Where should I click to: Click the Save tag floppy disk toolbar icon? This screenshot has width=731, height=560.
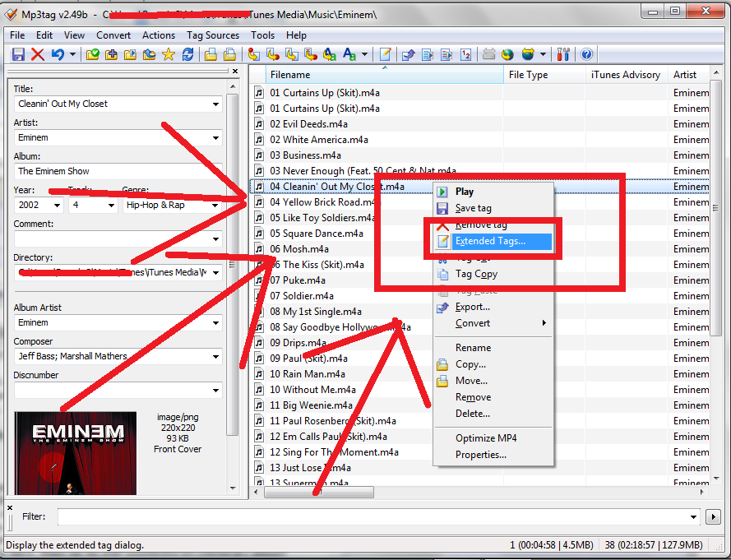coord(18,54)
